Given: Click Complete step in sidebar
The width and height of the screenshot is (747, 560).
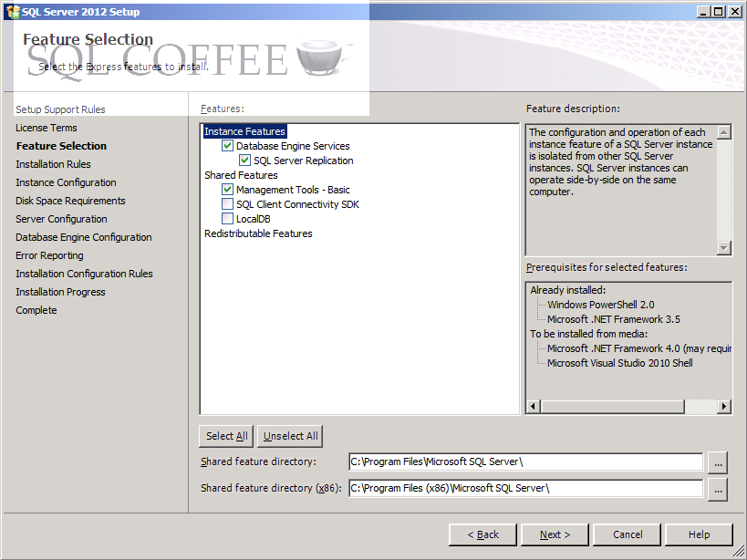Looking at the screenshot, I should 36,310.
